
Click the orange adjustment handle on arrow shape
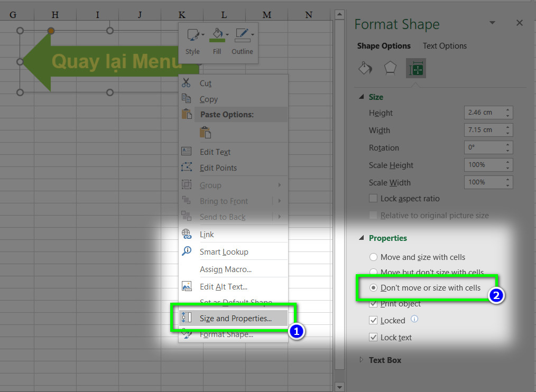51,31
